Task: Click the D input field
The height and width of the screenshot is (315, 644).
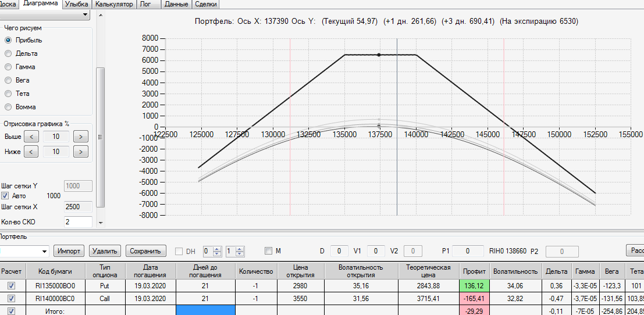Action: (339, 250)
